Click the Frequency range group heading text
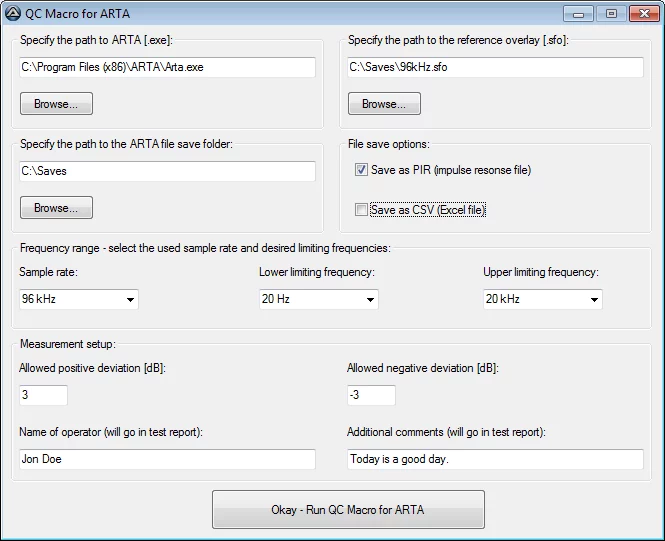 (x=205, y=248)
